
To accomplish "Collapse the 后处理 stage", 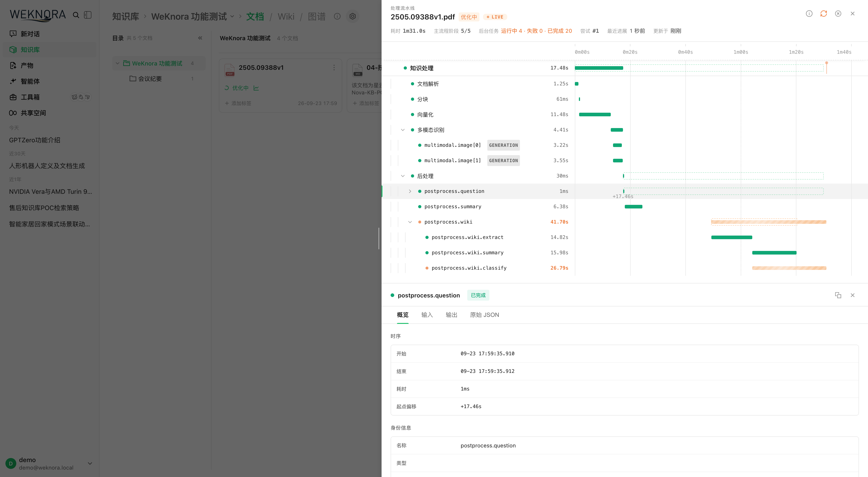I will (x=403, y=176).
